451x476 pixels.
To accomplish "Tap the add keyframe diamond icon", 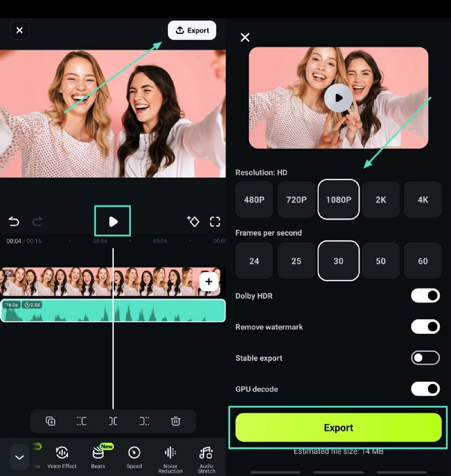I will pos(193,222).
